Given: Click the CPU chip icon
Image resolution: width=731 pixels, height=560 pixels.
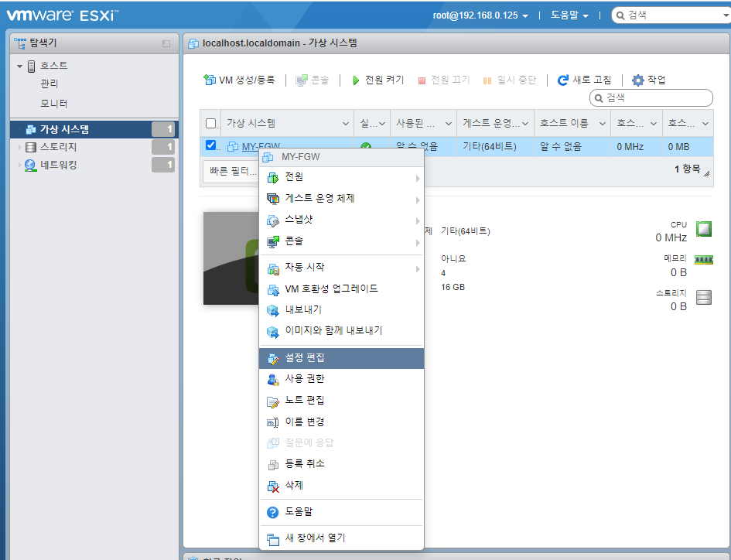Looking at the screenshot, I should [x=703, y=229].
